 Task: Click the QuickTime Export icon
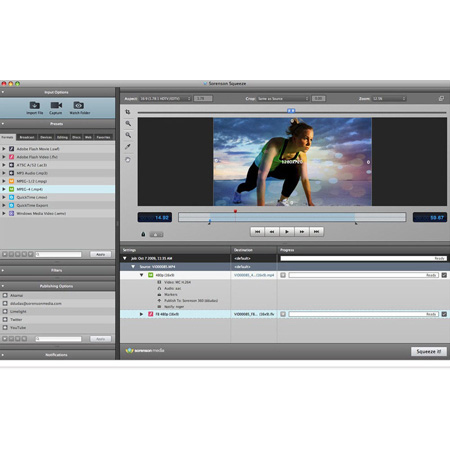click(11, 205)
